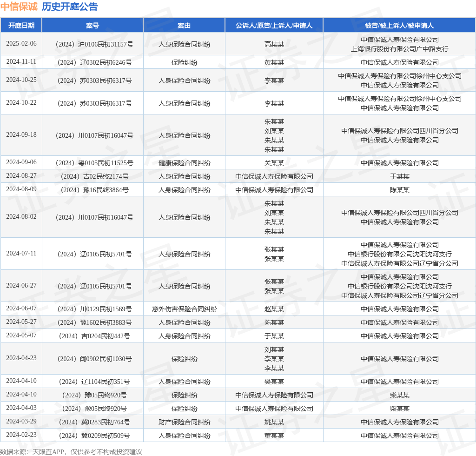Click the 数据来源 天眼查APP footer note
This screenshot has width=476, height=456.
coord(71,452)
